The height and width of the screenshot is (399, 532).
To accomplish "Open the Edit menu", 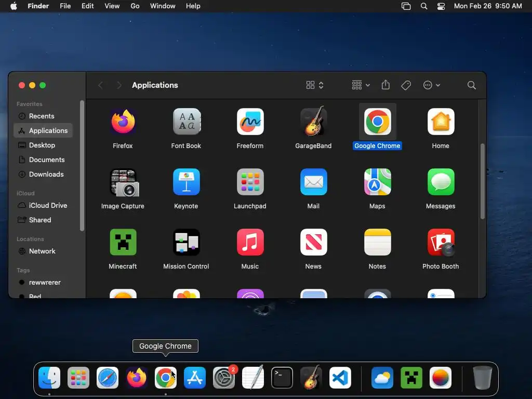I will 87,6.
